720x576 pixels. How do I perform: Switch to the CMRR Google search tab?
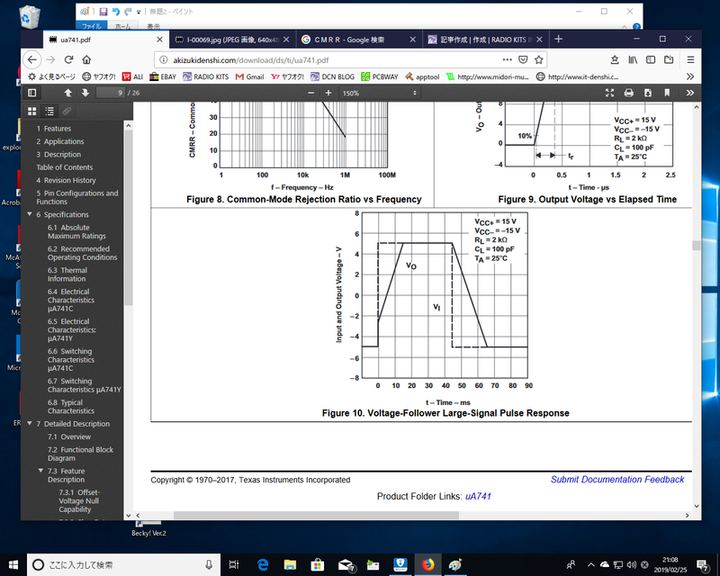pyautogui.click(x=355, y=39)
